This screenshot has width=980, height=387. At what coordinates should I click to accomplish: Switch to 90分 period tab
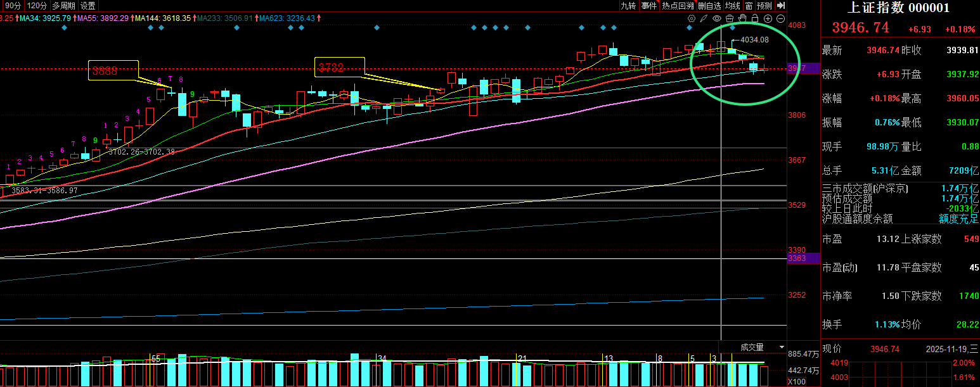coord(13,6)
